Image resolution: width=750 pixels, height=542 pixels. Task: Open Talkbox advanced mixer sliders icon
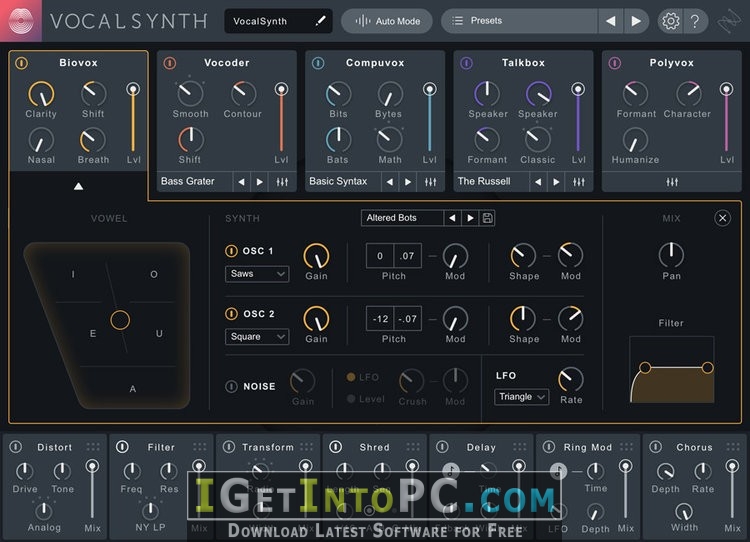(x=579, y=182)
